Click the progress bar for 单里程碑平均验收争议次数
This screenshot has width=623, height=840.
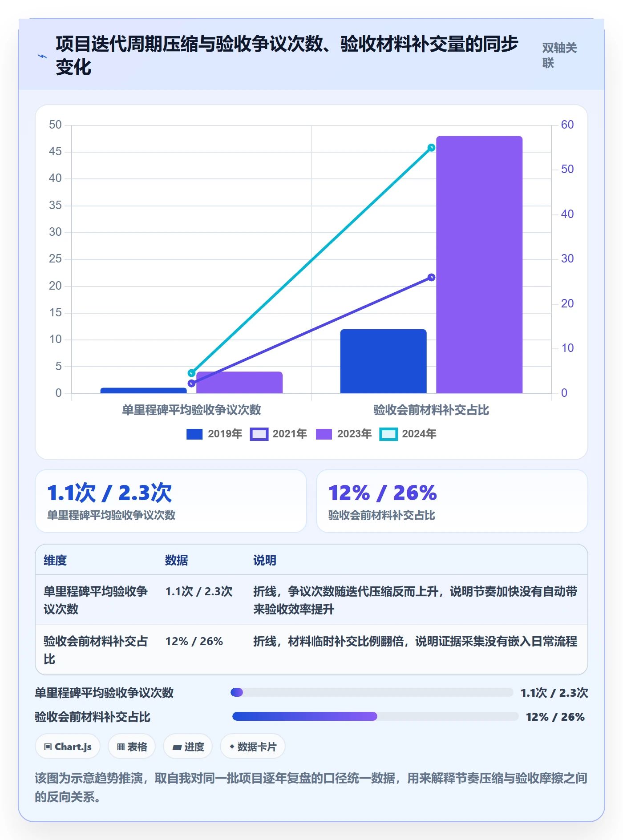pyautogui.click(x=372, y=692)
